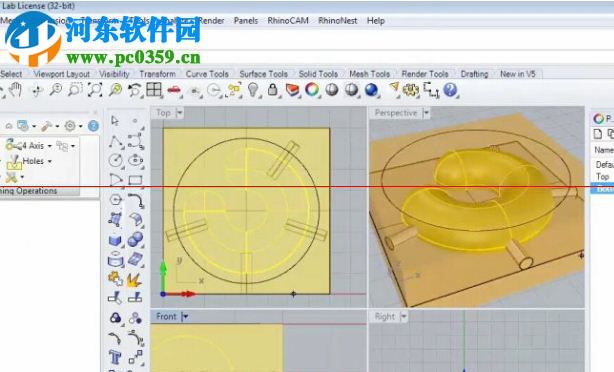The height and width of the screenshot is (372, 614).
Task: Open the Front viewport dropdown arrow
Action: coord(185,316)
